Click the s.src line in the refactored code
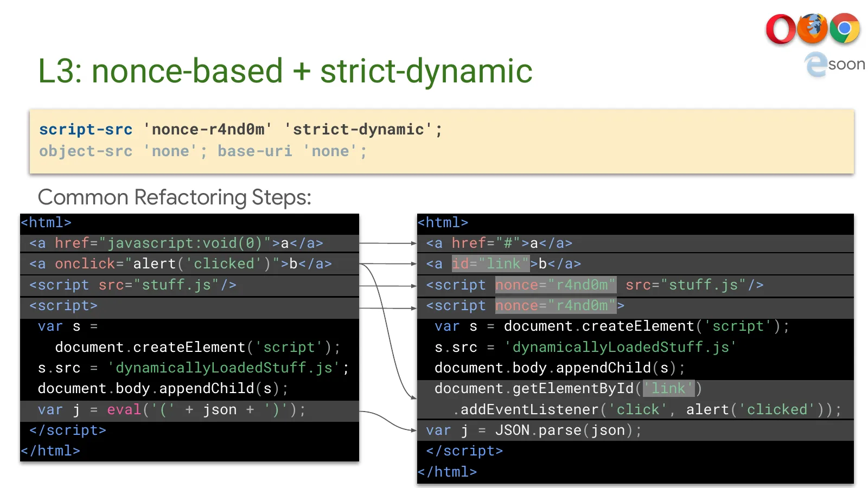The width and height of the screenshot is (868, 488). [x=585, y=348]
